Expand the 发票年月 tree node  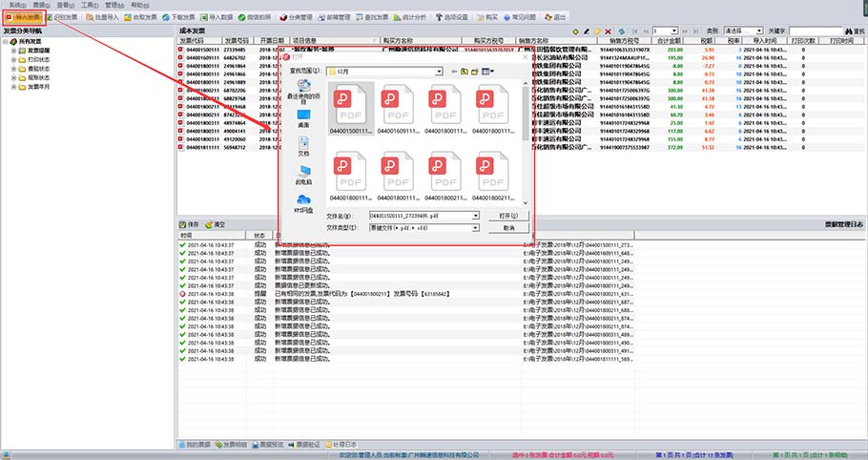pos(13,87)
